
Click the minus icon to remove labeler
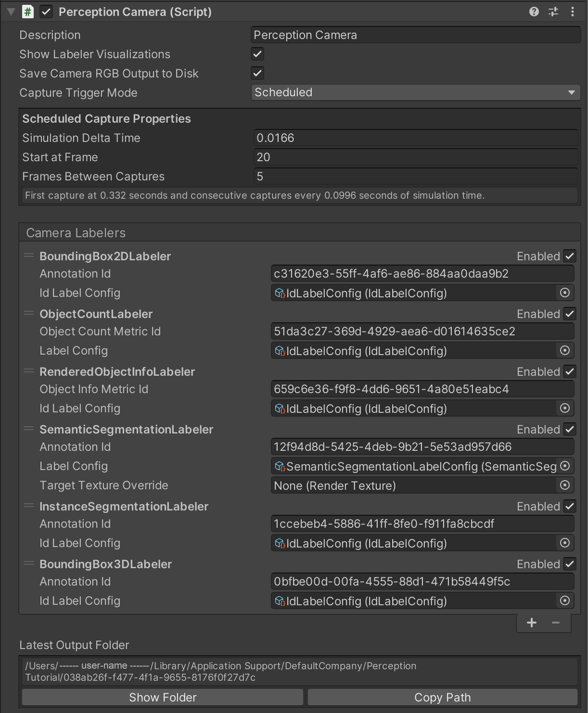(556, 623)
